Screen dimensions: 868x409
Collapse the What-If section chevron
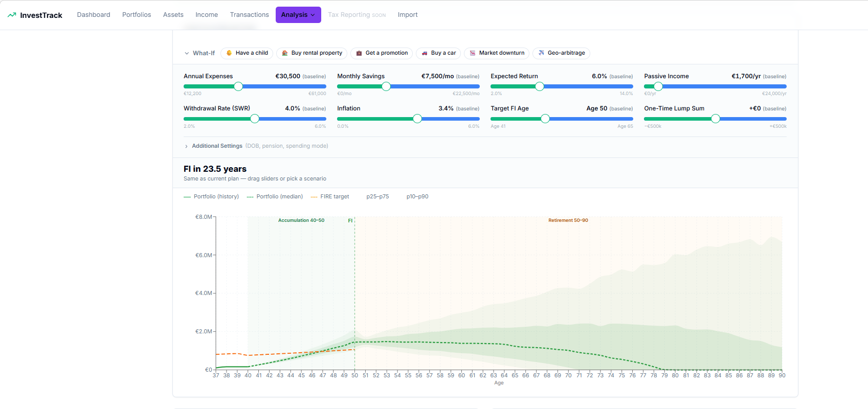click(x=187, y=53)
